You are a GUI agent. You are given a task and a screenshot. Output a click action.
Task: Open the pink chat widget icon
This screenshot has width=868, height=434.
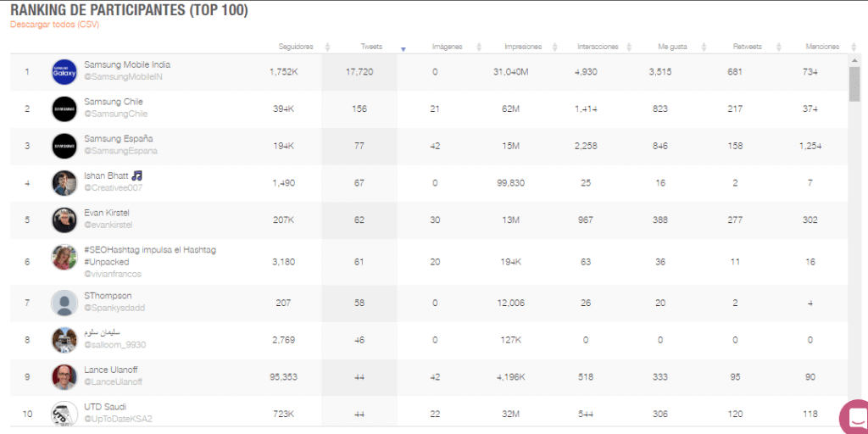pyautogui.click(x=854, y=416)
